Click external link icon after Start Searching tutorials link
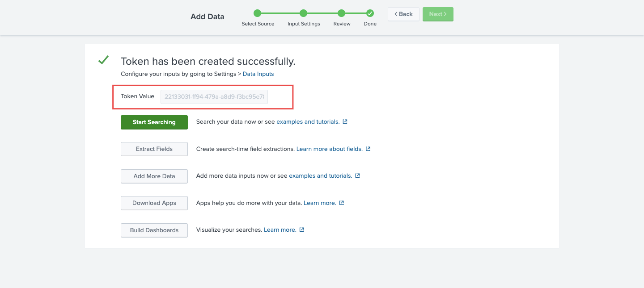The height and width of the screenshot is (288, 644). pyautogui.click(x=344, y=121)
